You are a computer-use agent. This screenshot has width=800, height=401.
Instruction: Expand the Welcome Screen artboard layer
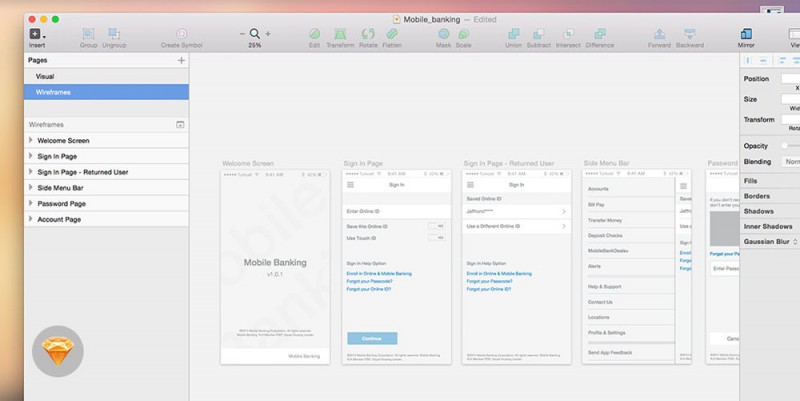[x=30, y=141]
